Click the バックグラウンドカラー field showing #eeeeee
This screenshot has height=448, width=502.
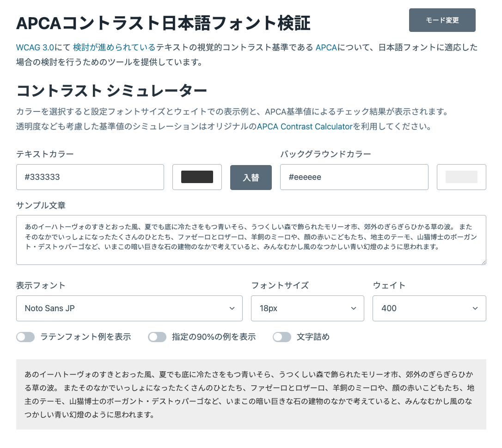click(354, 177)
